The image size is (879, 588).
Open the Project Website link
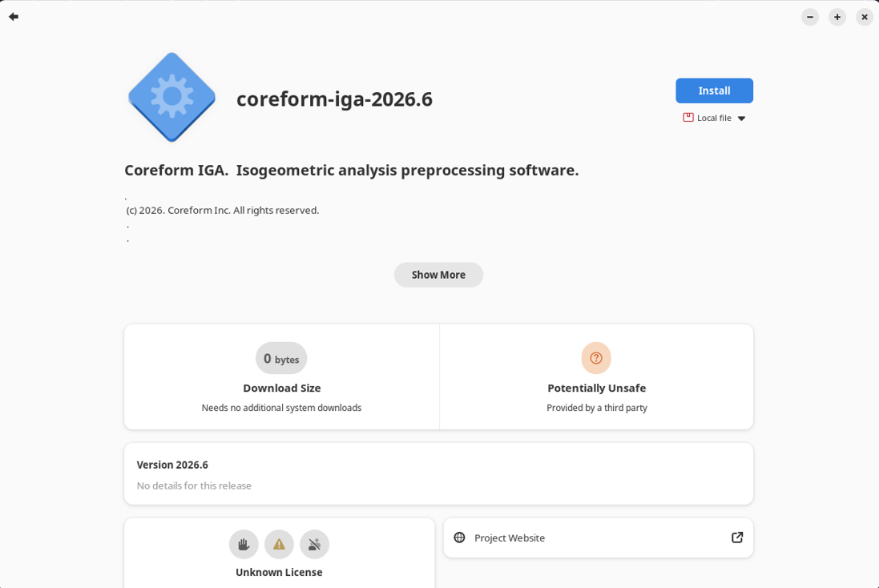pyautogui.click(x=598, y=538)
